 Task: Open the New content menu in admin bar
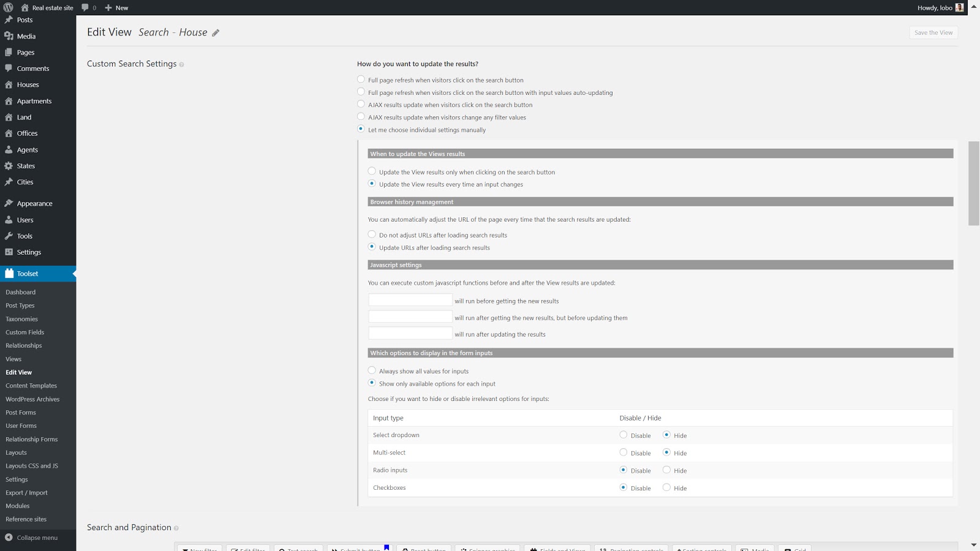click(x=116, y=8)
